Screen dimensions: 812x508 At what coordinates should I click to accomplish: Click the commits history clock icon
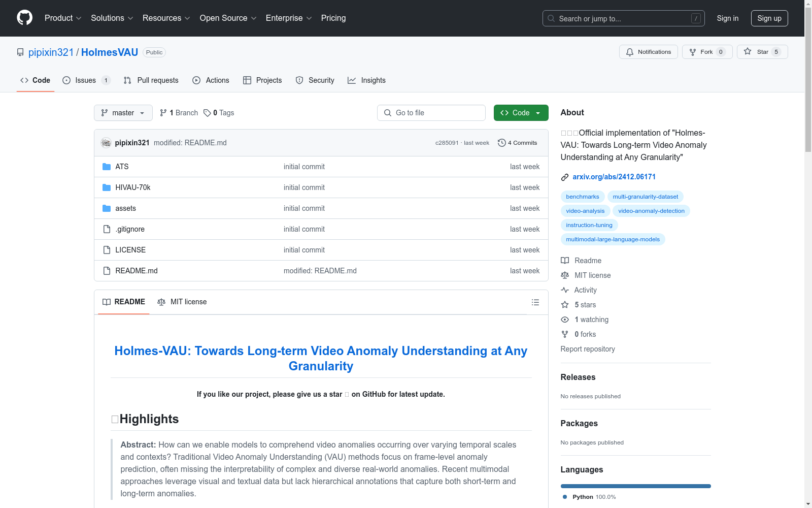tap(502, 143)
